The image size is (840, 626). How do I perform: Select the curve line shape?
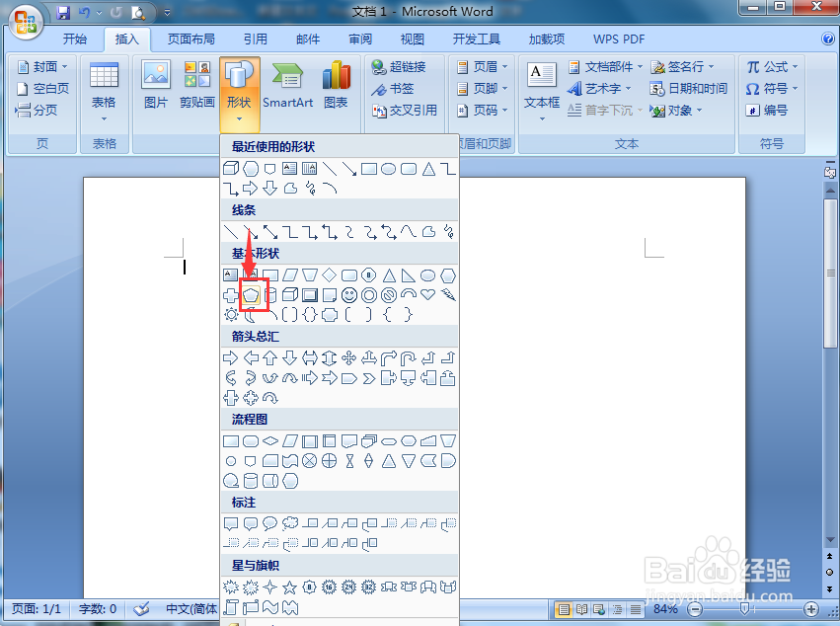pyautogui.click(x=409, y=231)
